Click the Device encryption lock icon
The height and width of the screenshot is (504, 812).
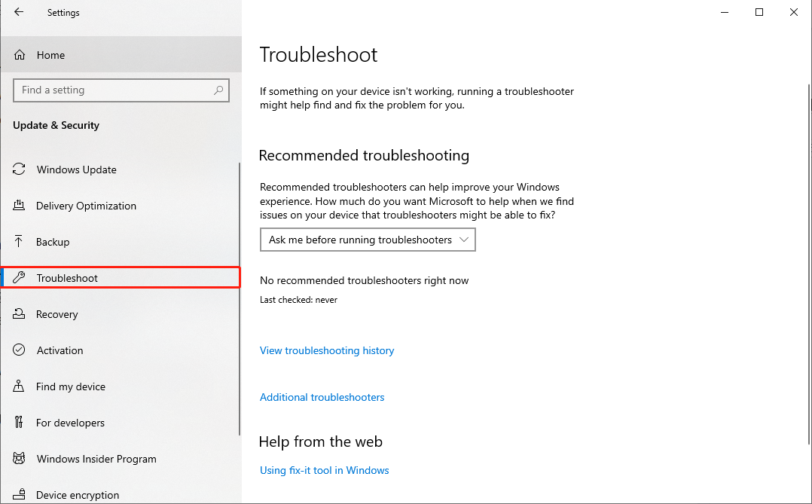point(19,494)
